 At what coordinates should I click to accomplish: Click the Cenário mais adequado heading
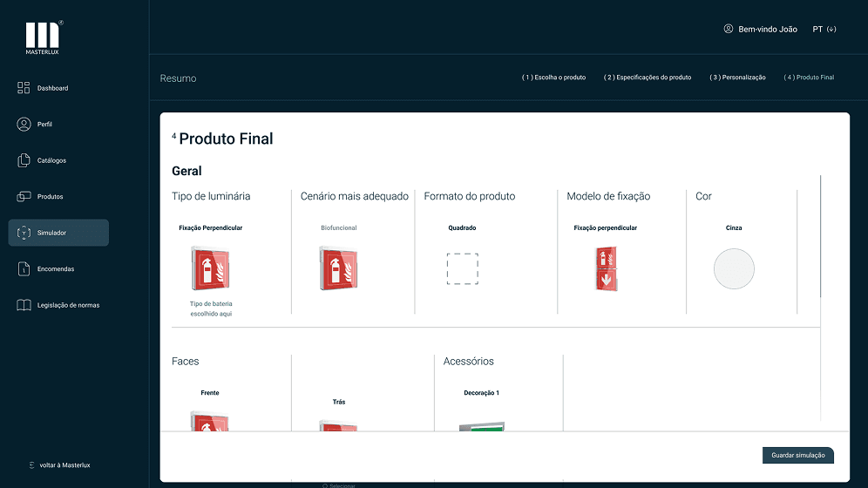(x=355, y=196)
